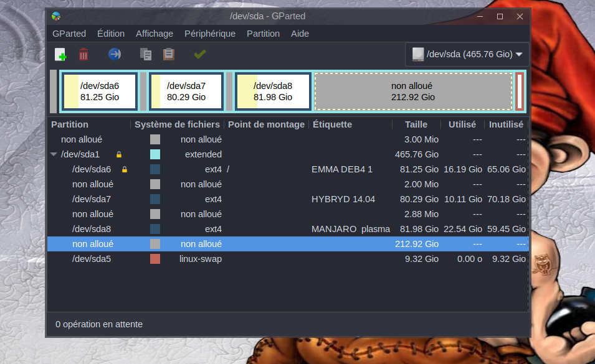Click the hard disk icon in device selector

[418, 54]
